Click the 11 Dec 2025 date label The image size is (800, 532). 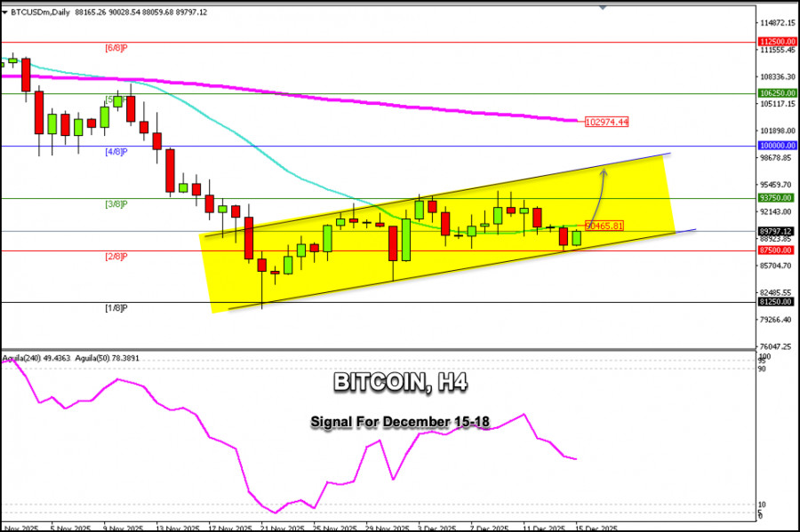pos(546,528)
